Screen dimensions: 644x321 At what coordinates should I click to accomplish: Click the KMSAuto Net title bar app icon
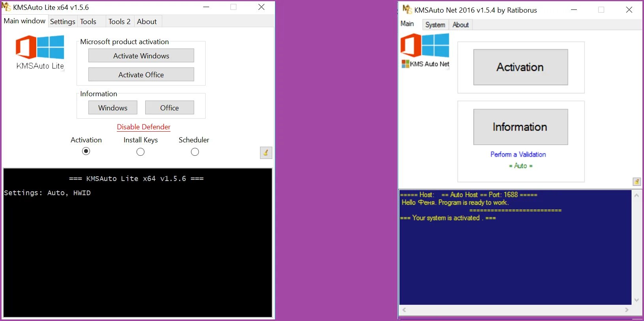coord(407,9)
